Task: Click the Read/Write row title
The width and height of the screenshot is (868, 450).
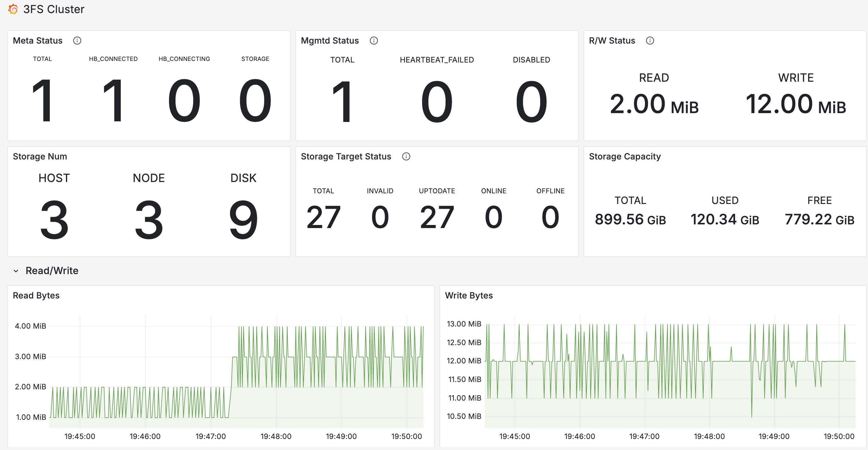Action: pos(52,271)
